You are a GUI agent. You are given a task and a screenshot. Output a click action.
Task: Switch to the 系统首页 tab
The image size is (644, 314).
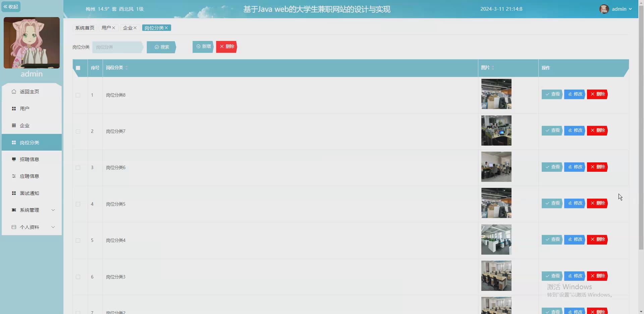point(85,28)
